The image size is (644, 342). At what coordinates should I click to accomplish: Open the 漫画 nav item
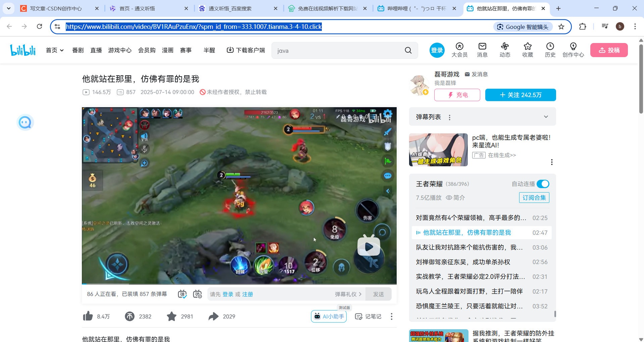(x=167, y=50)
